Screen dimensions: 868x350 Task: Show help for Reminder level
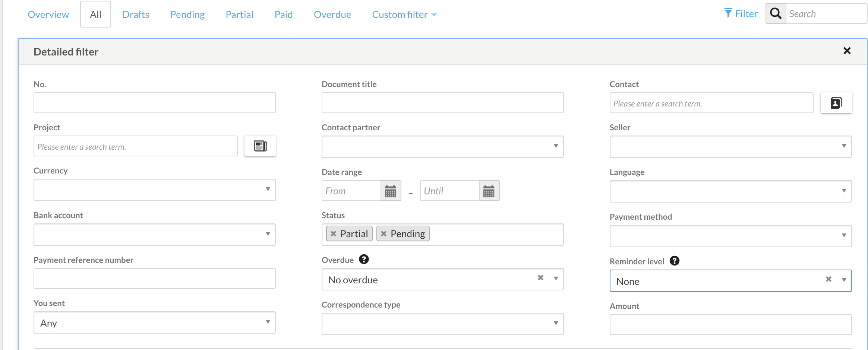tap(674, 261)
